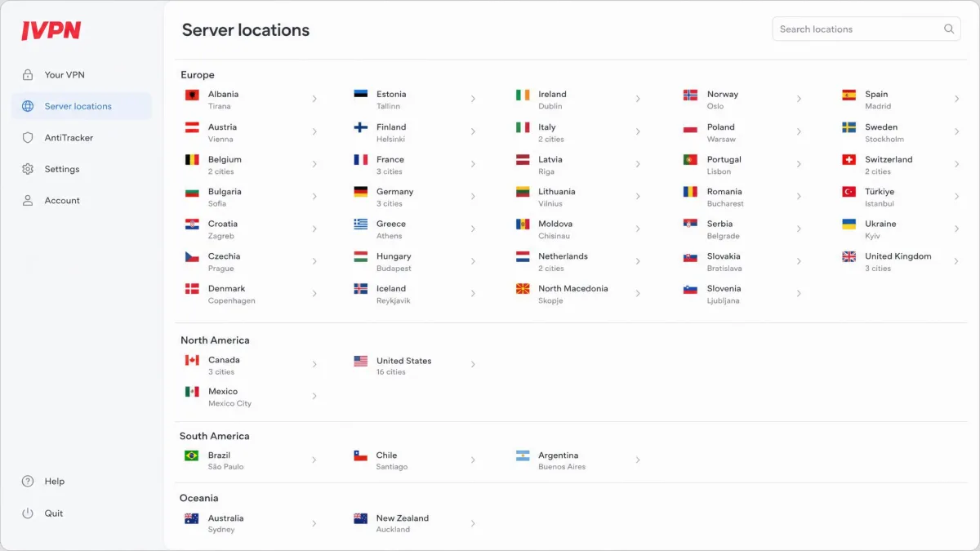Click the globe icon beside Server locations
The image size is (980, 551).
point(28,106)
